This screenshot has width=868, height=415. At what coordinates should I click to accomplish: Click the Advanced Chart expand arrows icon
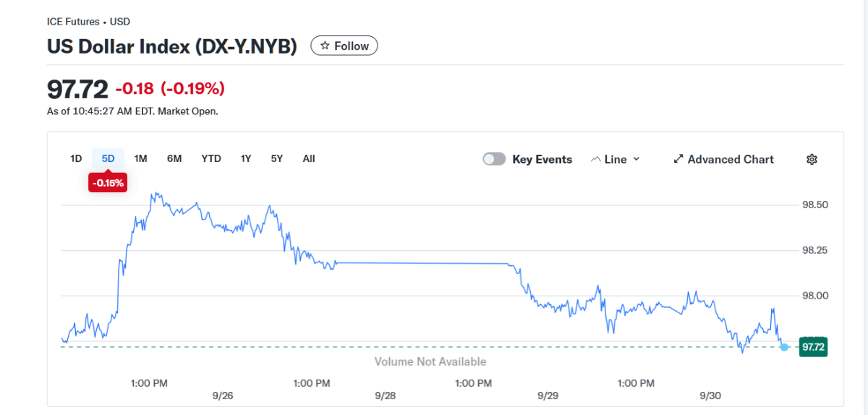point(678,159)
